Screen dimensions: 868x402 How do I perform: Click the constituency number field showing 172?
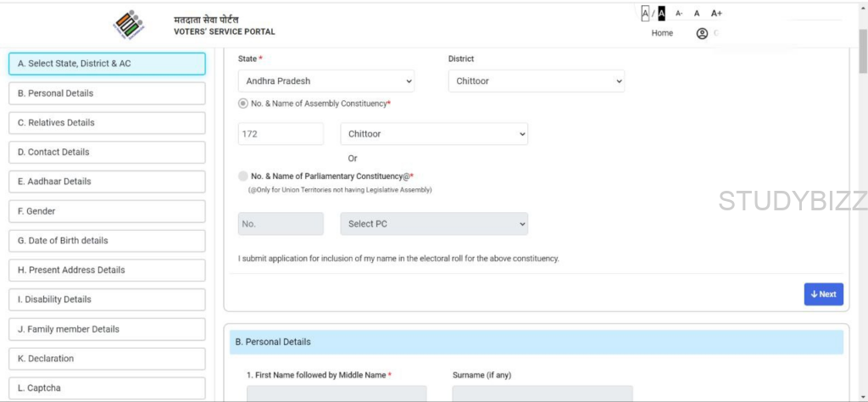[x=281, y=134]
